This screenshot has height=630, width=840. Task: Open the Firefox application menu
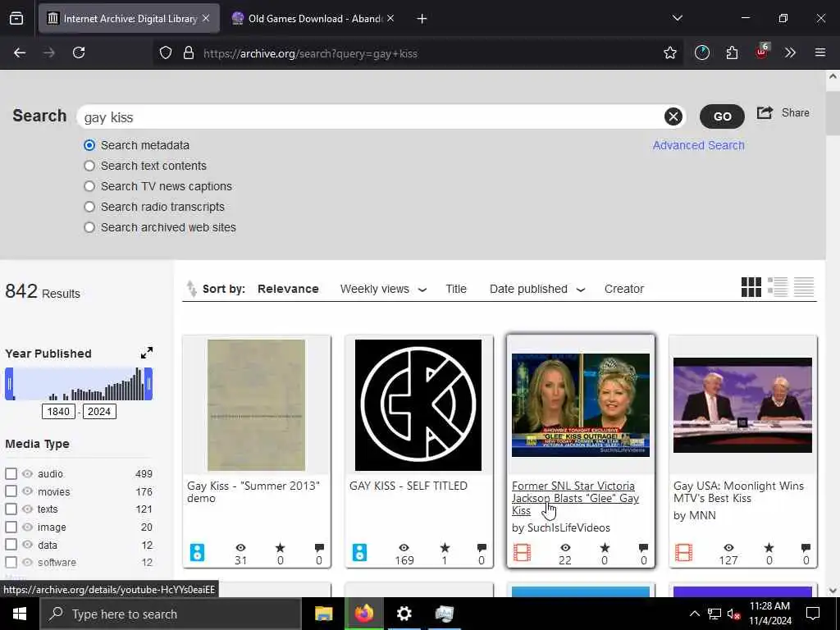point(819,52)
